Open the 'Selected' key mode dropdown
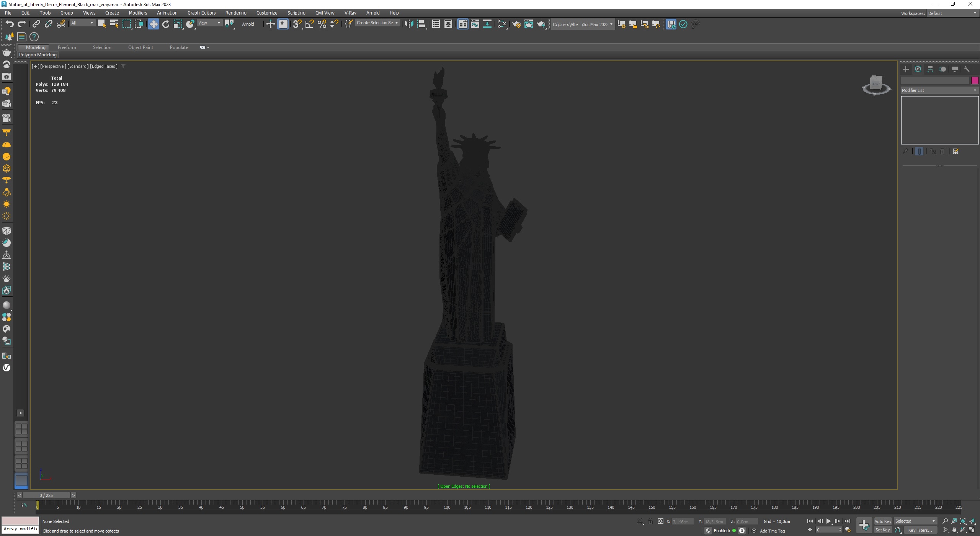The height and width of the screenshot is (536, 980). tap(915, 521)
